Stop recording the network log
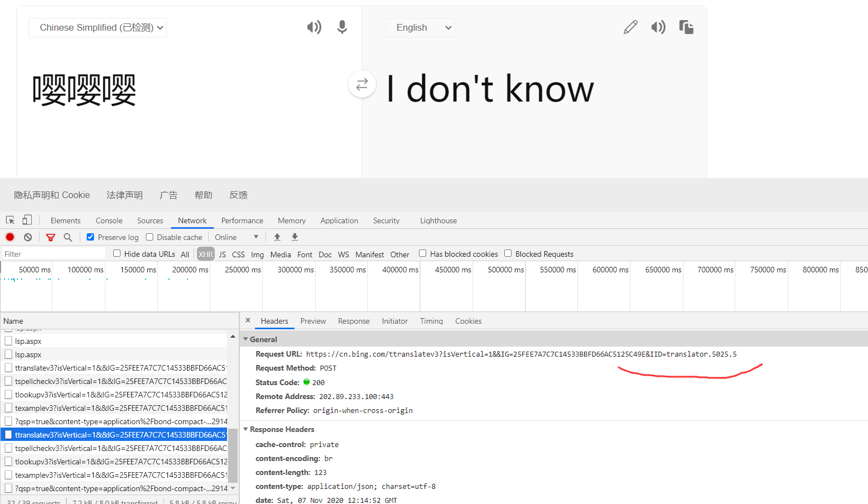868x504 pixels. coord(10,237)
